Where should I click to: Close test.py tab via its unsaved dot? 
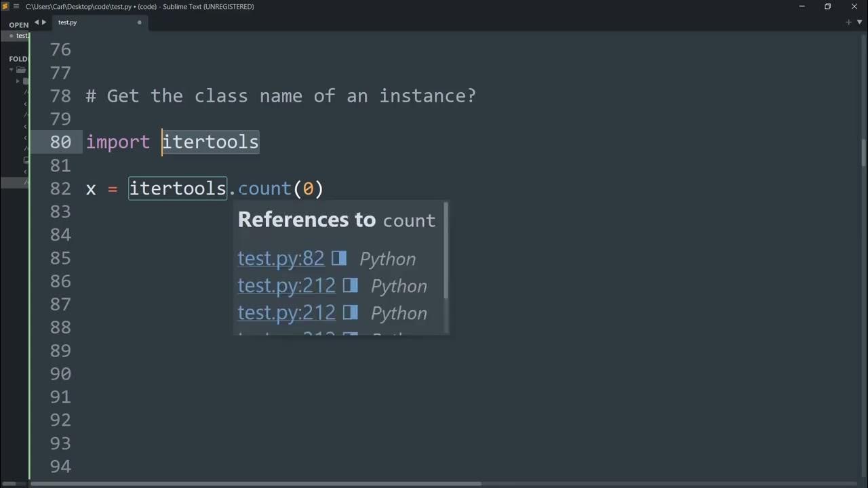140,22
